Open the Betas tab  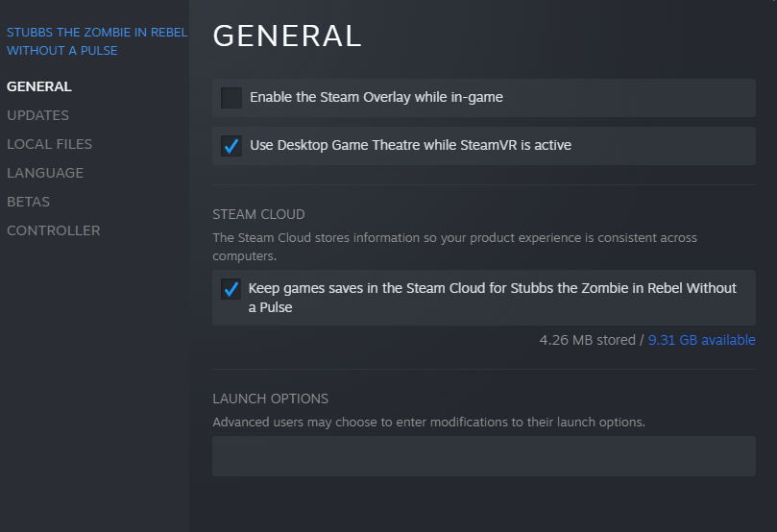coord(28,202)
